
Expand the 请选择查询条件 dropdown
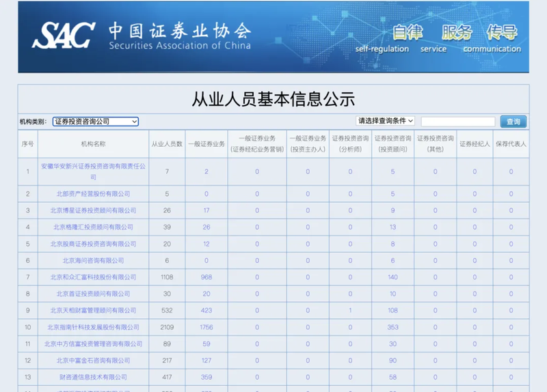pyautogui.click(x=386, y=121)
